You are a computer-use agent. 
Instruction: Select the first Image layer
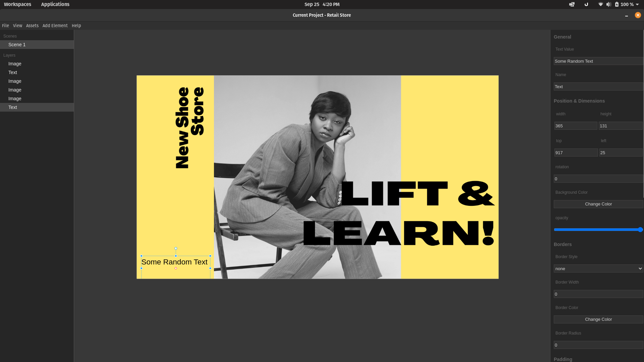point(15,64)
